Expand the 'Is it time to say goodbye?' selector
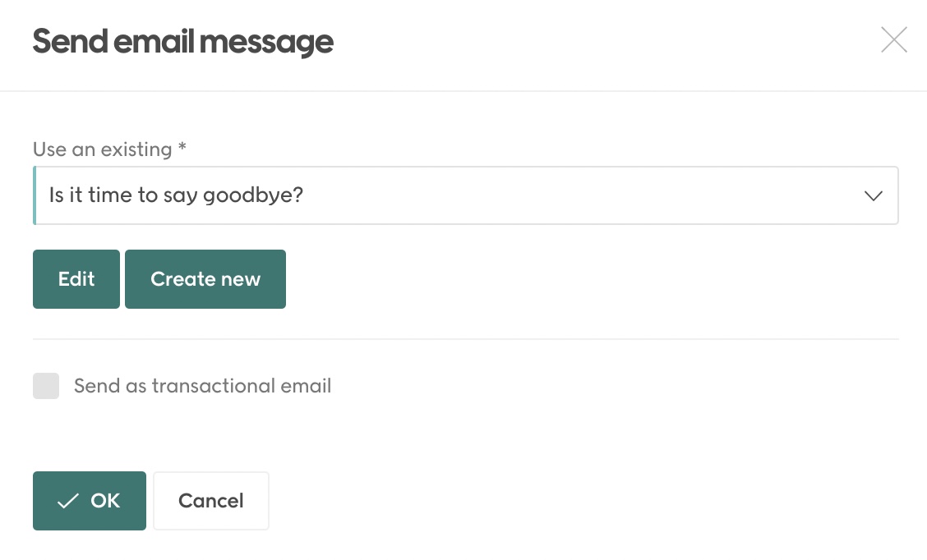 tap(465, 195)
